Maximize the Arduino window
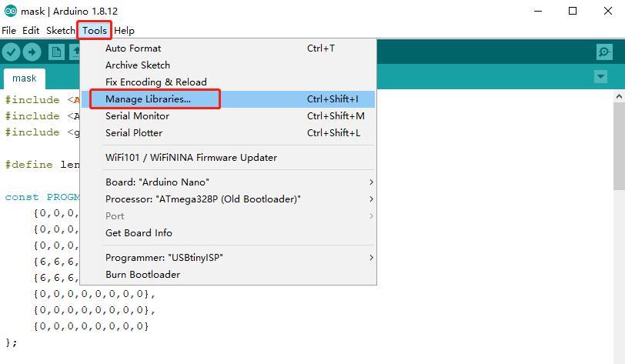Image resolution: width=625 pixels, height=364 pixels. (573, 12)
